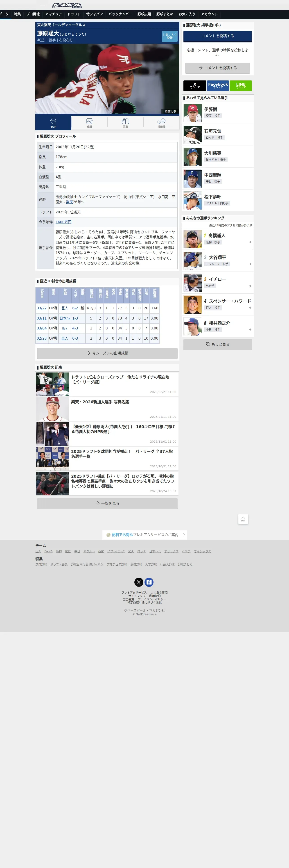Click arrow icon on 大谷翔平 ranking row
This screenshot has width=289, height=868.
click(x=250, y=264)
